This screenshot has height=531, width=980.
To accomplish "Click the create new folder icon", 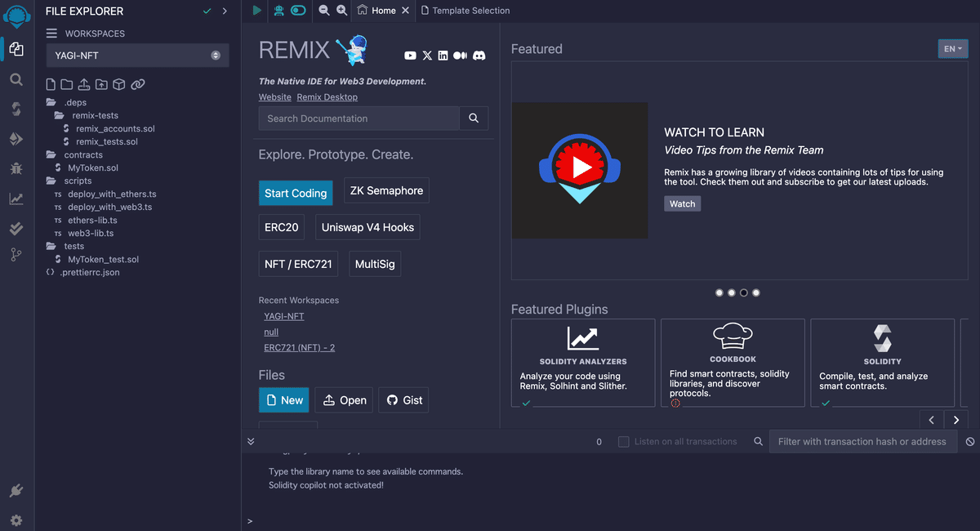I will (67, 84).
